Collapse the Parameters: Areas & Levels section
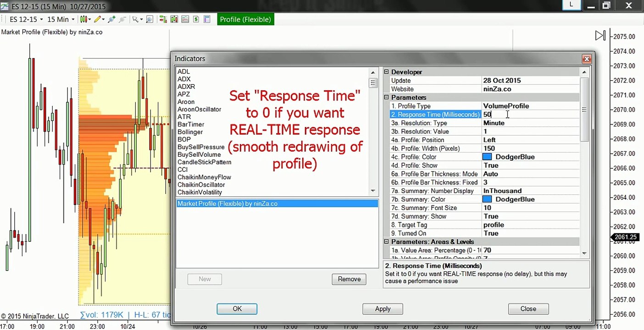 [x=386, y=242]
